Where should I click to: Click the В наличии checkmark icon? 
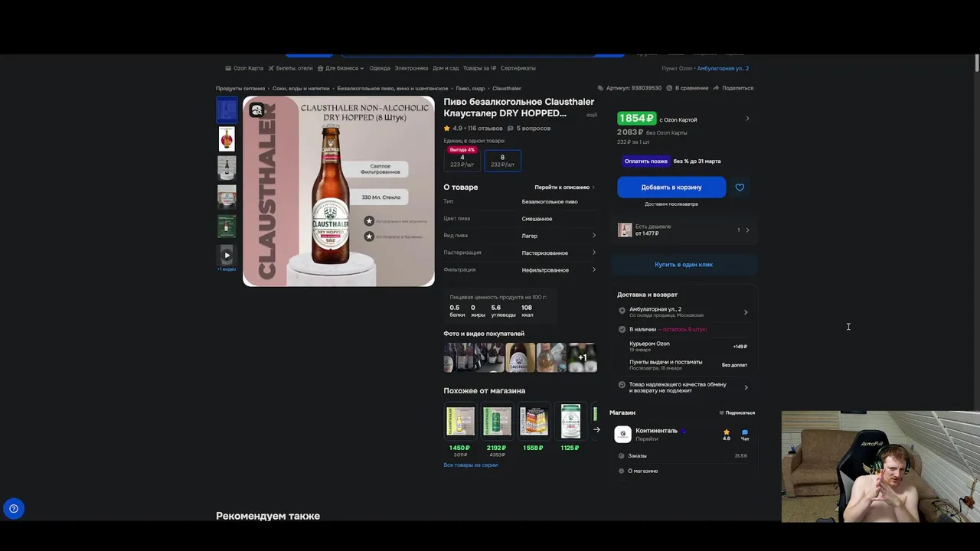pyautogui.click(x=622, y=329)
